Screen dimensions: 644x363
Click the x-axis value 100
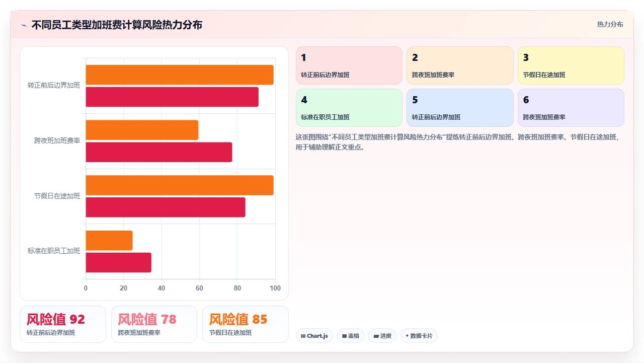[x=275, y=288]
